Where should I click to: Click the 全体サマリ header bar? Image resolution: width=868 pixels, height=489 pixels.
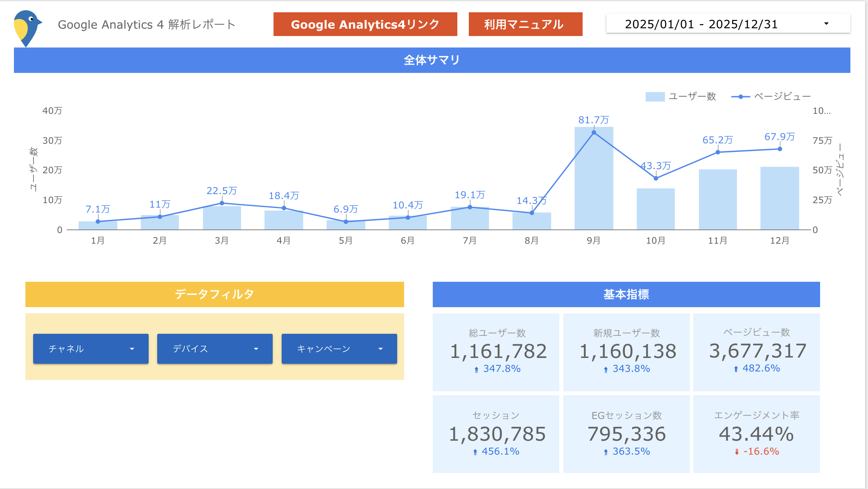click(x=432, y=60)
